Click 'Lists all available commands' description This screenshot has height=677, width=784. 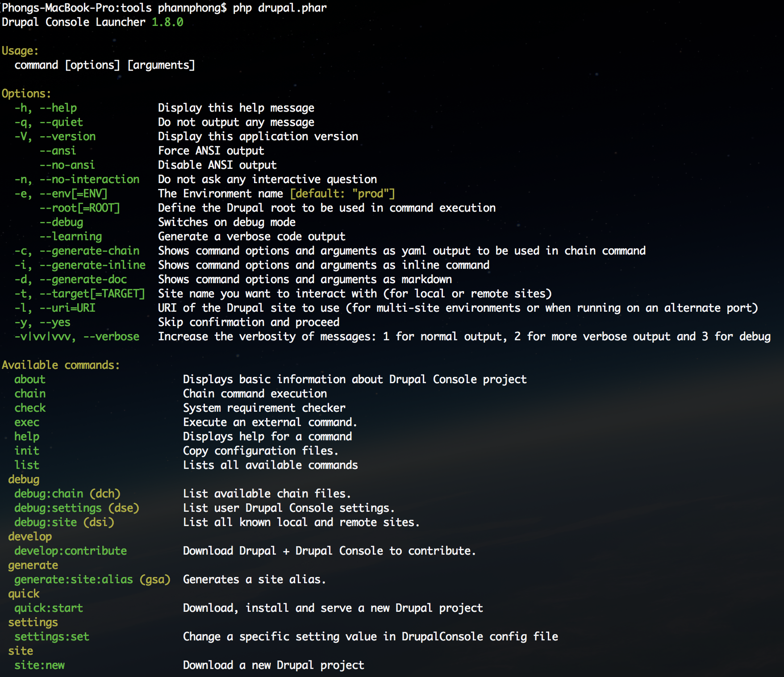(x=271, y=465)
